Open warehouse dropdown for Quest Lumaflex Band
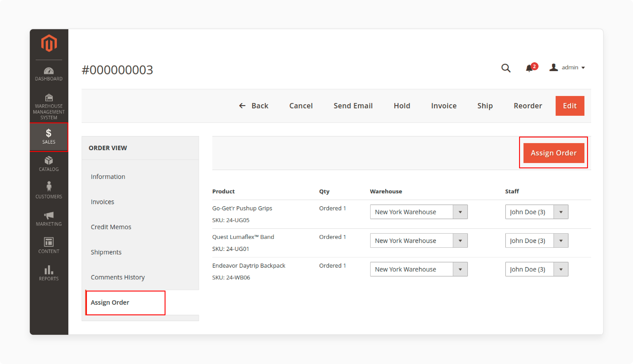Image resolution: width=633 pixels, height=364 pixels. 419,240
